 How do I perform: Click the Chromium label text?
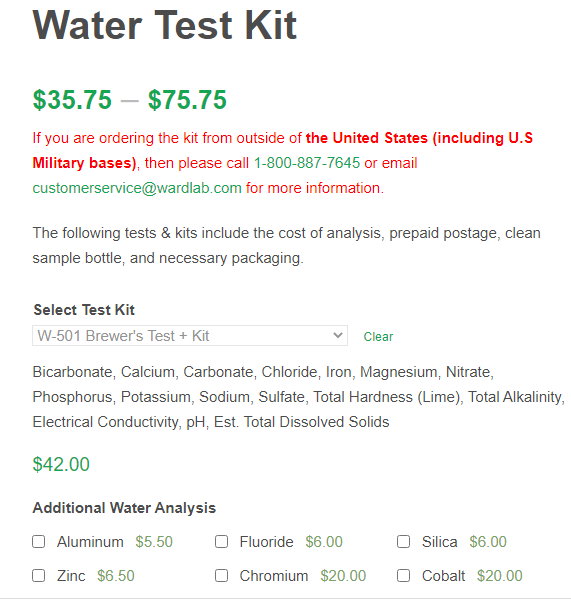[x=274, y=576]
